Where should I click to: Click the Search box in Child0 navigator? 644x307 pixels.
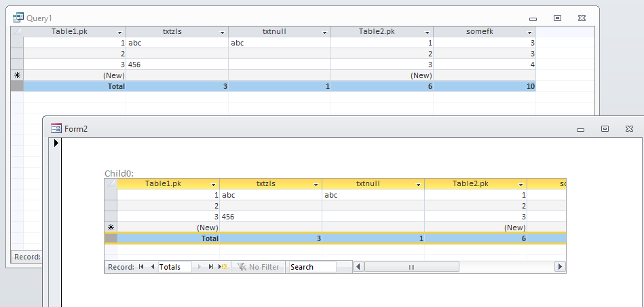pos(313,267)
